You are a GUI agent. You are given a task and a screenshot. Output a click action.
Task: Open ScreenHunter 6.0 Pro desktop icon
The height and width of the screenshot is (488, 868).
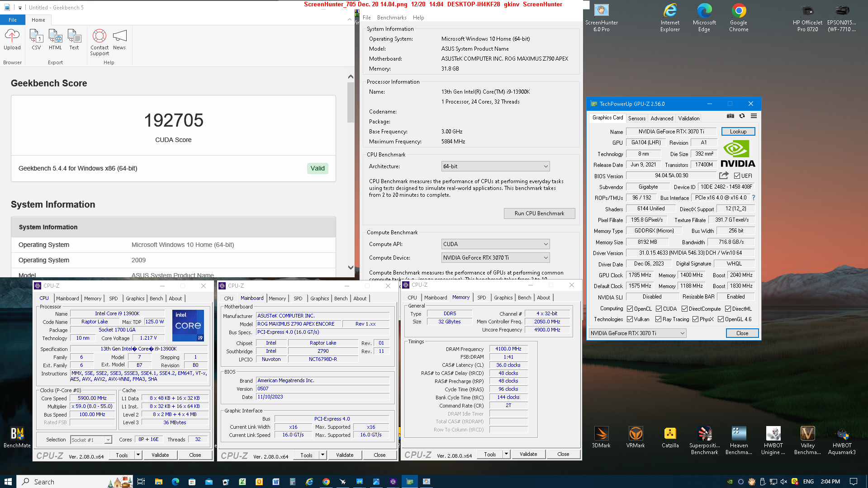point(601,18)
